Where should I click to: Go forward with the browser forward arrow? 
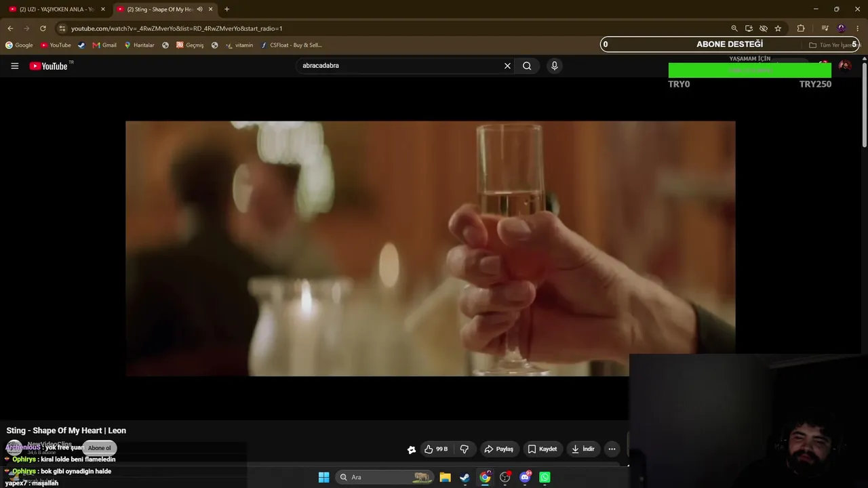click(x=26, y=28)
